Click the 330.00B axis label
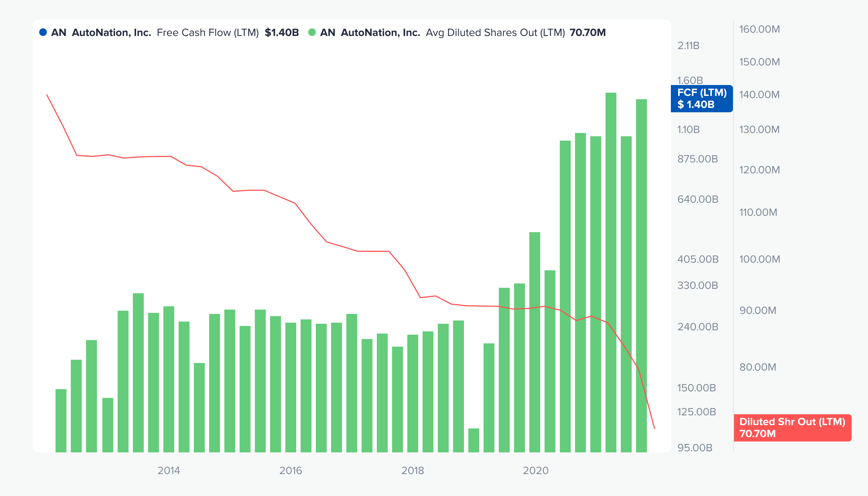The width and height of the screenshot is (868, 496). click(698, 285)
